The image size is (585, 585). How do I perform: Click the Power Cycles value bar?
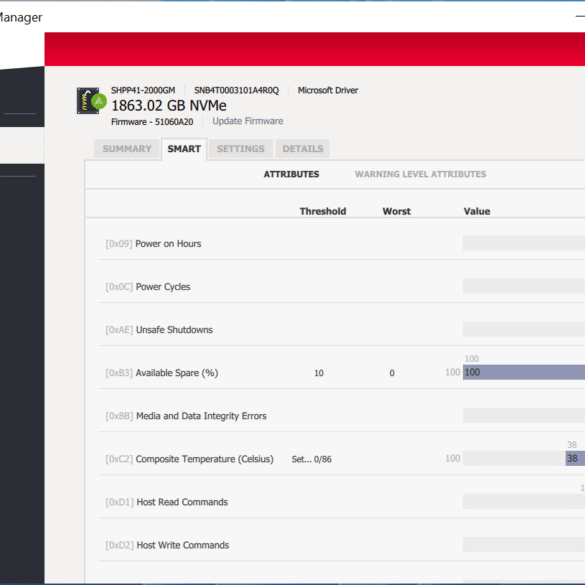(x=524, y=286)
